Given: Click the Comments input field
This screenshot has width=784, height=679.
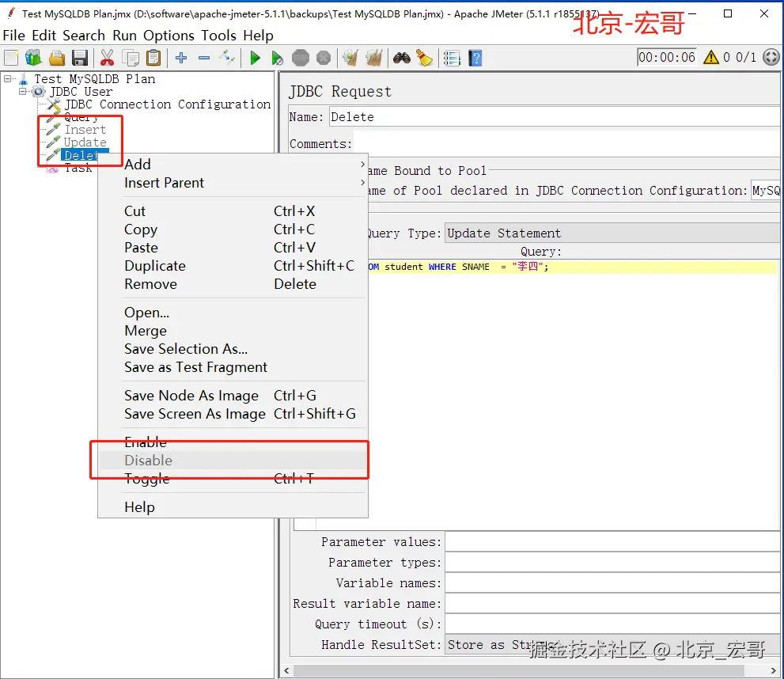Looking at the screenshot, I should click(x=566, y=144).
